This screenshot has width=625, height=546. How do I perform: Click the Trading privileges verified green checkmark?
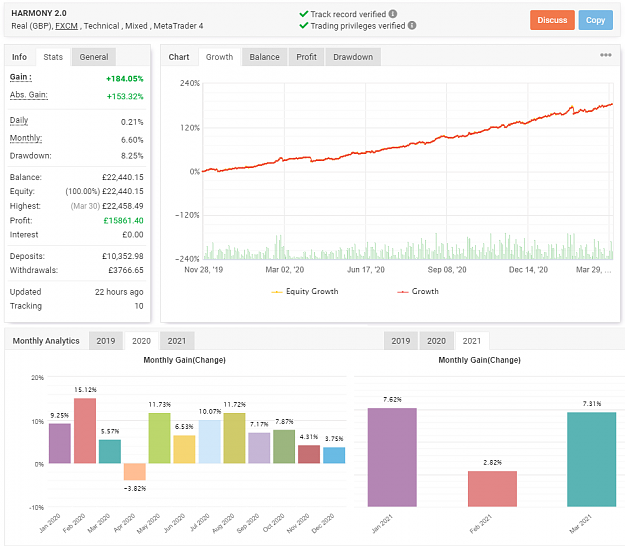pyautogui.click(x=303, y=26)
